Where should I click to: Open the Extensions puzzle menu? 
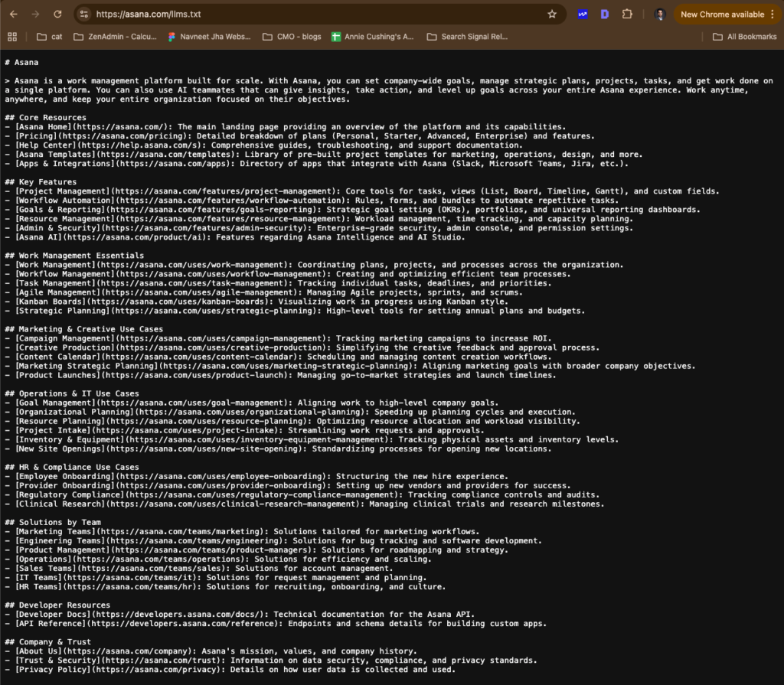pos(628,14)
